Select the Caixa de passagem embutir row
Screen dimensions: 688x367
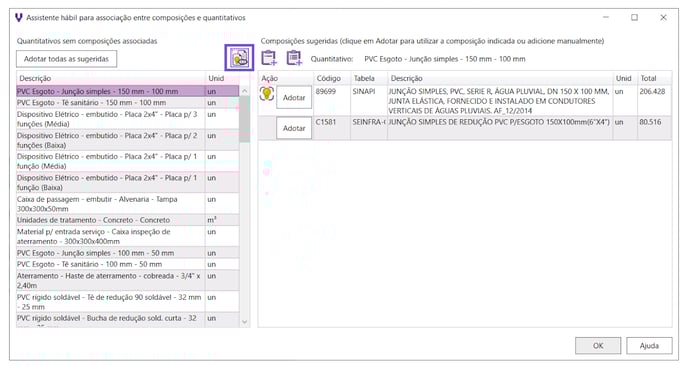pos(128,204)
